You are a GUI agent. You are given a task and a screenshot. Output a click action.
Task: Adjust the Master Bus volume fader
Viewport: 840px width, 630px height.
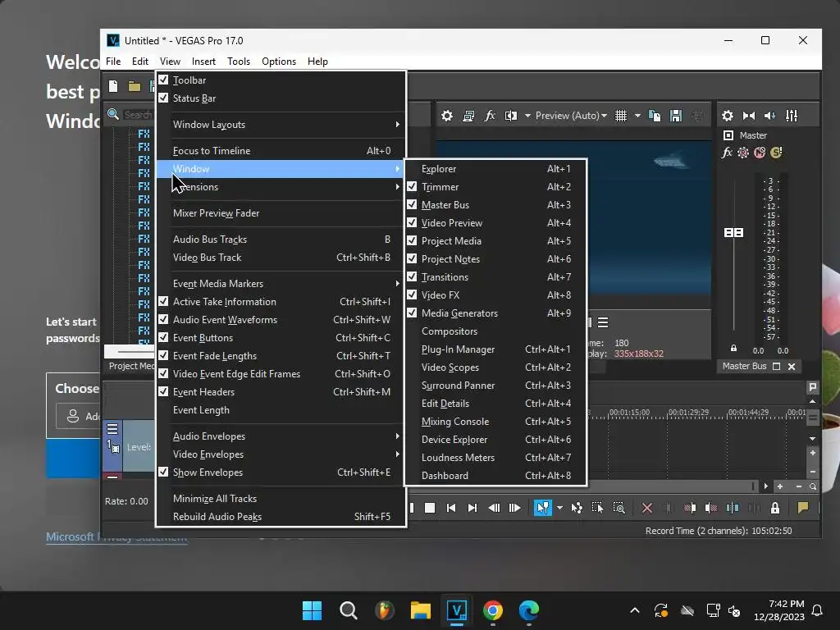pyautogui.click(x=733, y=232)
